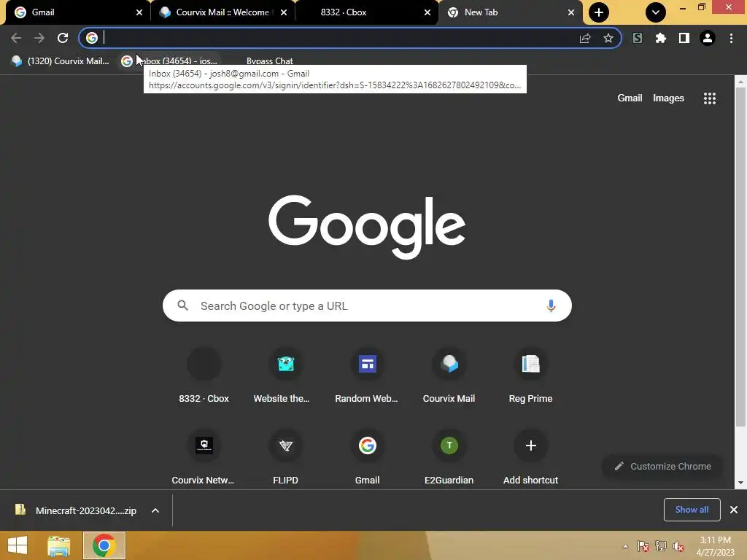Click the muted volume tray icon
This screenshot has height=560, width=747.
(x=678, y=546)
